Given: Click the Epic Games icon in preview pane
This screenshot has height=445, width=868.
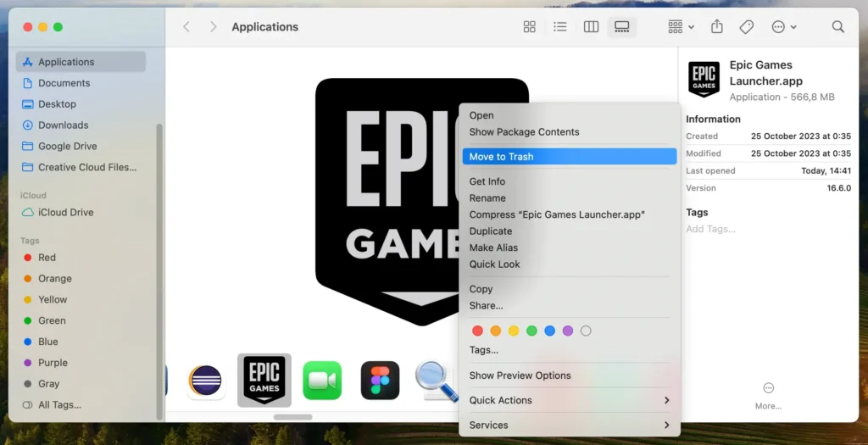Looking at the screenshot, I should (x=704, y=79).
